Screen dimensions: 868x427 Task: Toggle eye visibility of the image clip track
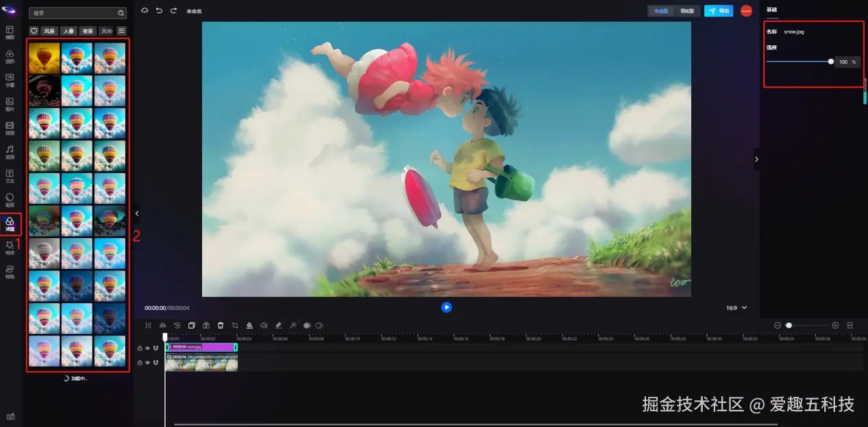click(147, 363)
